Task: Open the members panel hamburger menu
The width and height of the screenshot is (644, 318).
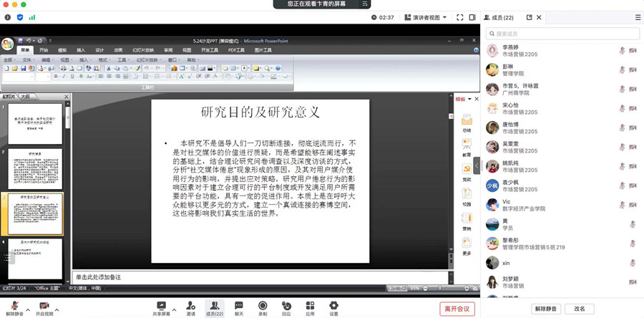Action: tap(638, 17)
